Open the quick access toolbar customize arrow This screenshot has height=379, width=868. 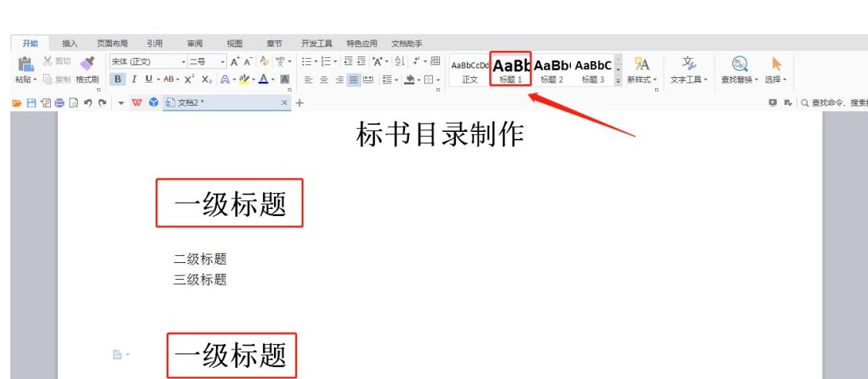[122, 103]
